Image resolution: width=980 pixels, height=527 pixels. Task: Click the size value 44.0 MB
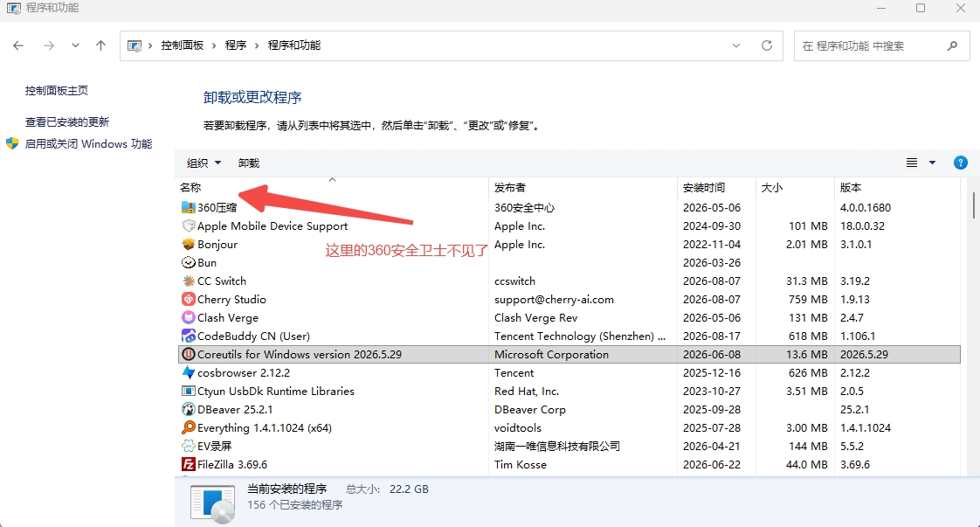point(806,464)
